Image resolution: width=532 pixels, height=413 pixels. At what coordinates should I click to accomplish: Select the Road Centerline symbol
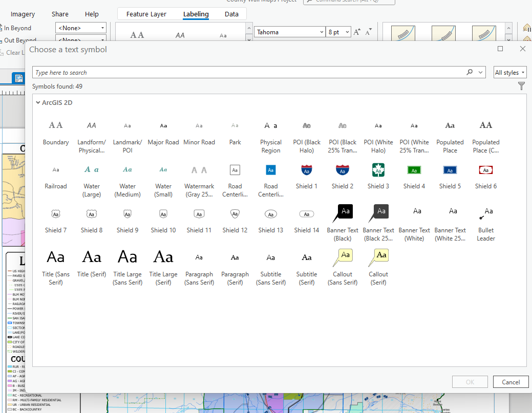point(235,169)
